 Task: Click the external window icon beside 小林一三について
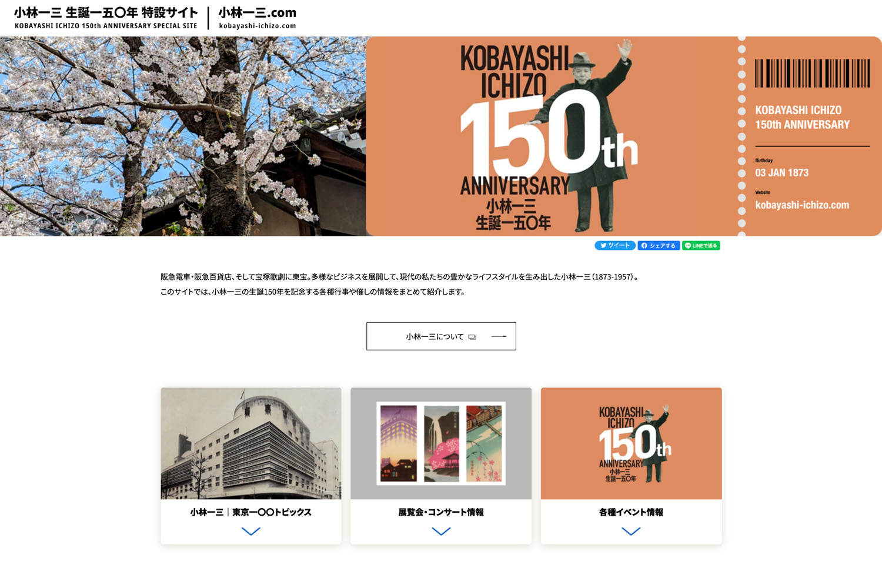click(x=472, y=337)
